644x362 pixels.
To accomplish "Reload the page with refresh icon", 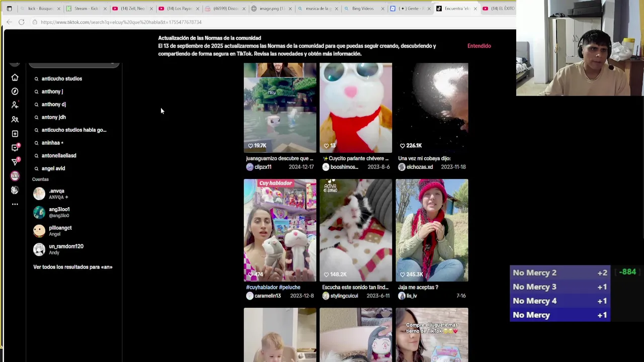I will tap(21, 22).
